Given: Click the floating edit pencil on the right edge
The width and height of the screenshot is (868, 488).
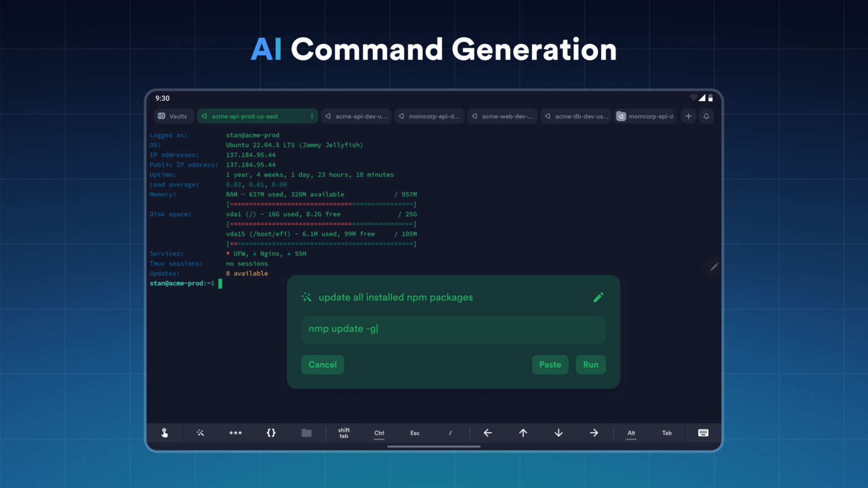Looking at the screenshot, I should pos(714,266).
